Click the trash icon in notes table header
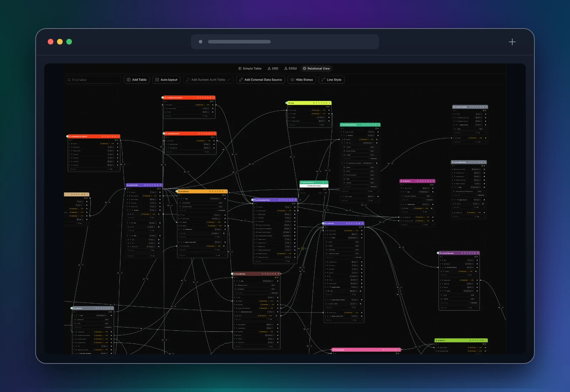The height and width of the screenshot is (392, 570). pyautogui.click(x=327, y=103)
